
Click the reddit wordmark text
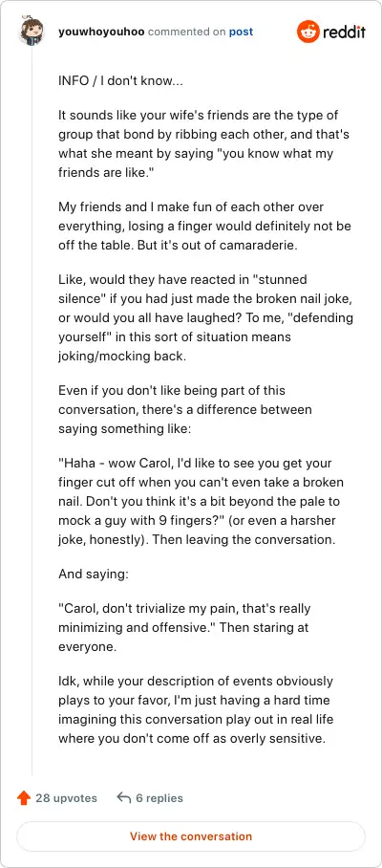click(344, 32)
